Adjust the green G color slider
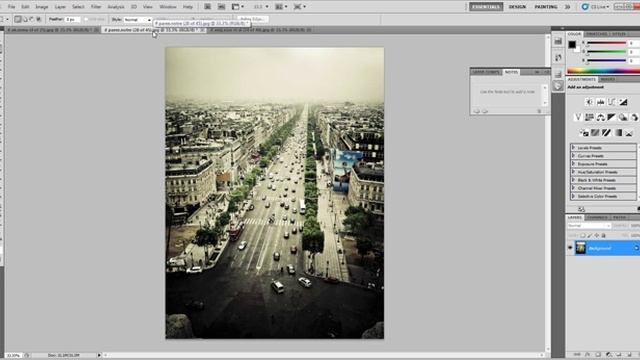Screen dimensions: 640x360 (x=607, y=52)
